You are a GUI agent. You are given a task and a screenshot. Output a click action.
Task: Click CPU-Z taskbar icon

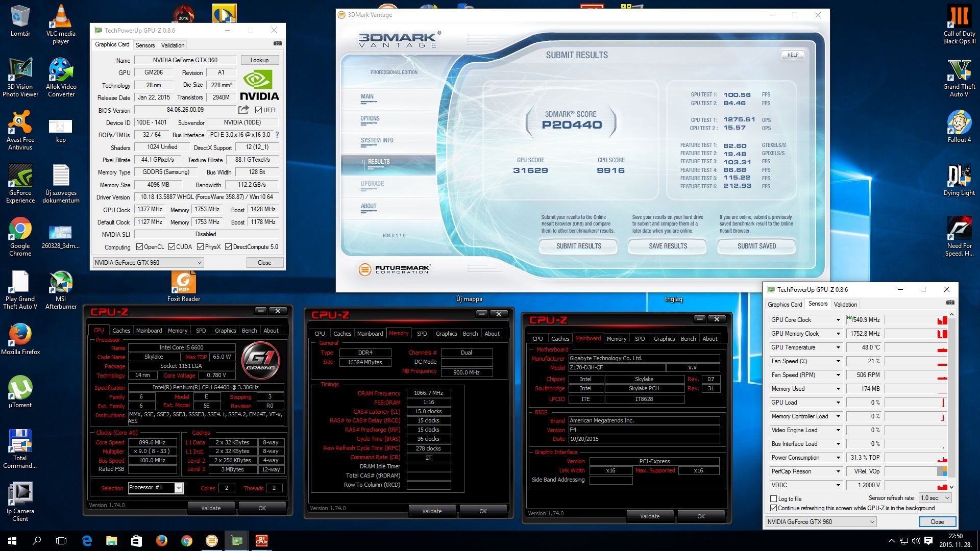(x=261, y=541)
